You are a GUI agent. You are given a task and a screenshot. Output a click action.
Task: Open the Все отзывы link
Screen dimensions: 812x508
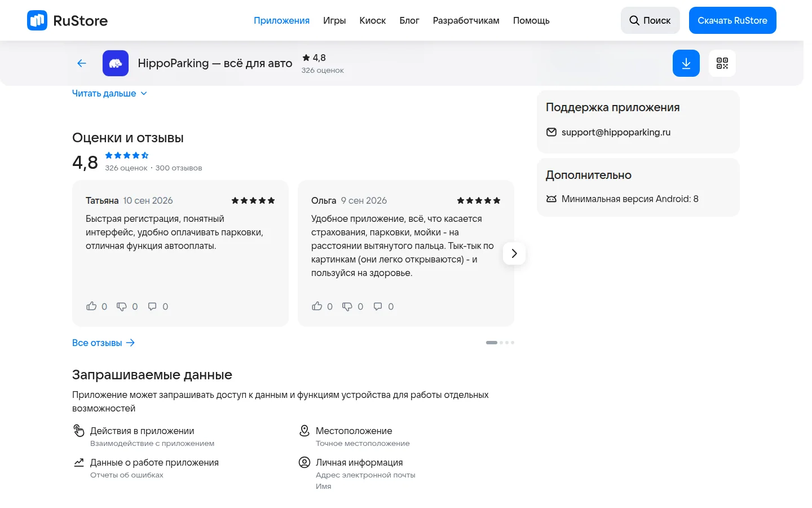click(103, 343)
